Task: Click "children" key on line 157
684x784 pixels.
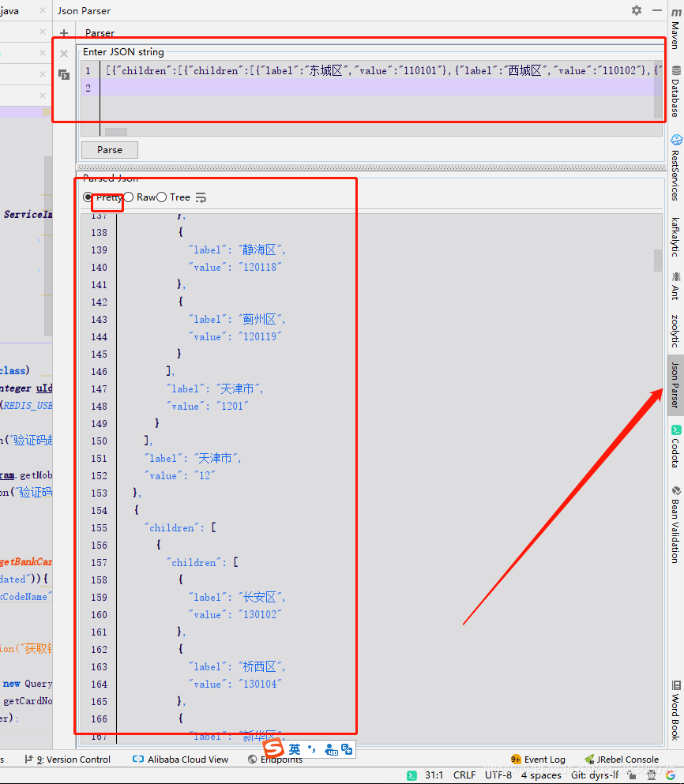Action: click(x=194, y=562)
